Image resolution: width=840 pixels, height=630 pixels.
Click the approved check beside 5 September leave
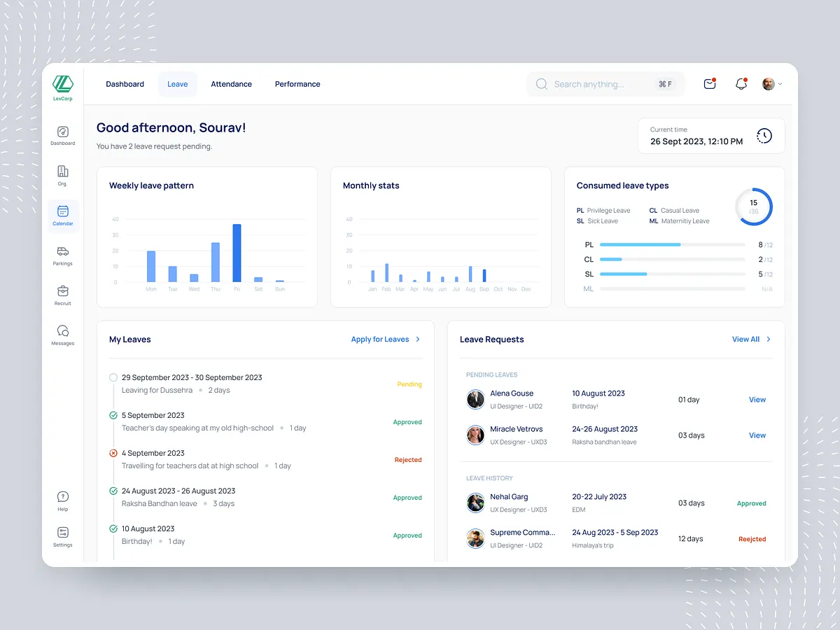pos(113,414)
